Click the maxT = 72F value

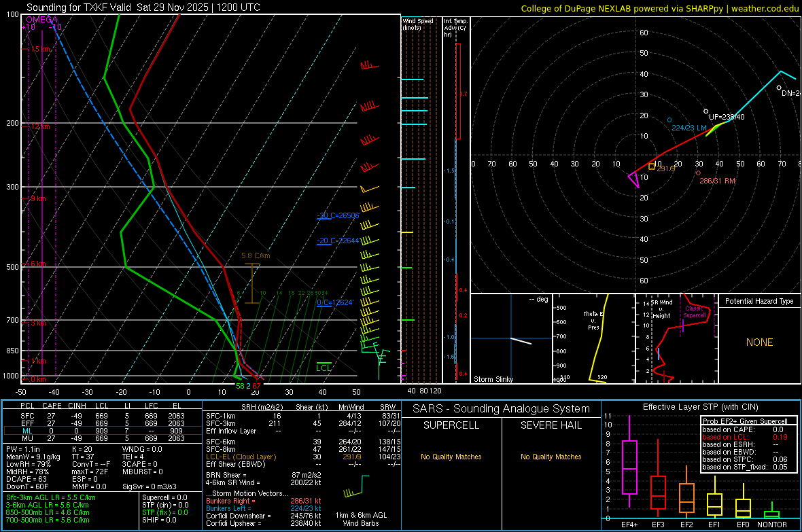tap(90, 472)
